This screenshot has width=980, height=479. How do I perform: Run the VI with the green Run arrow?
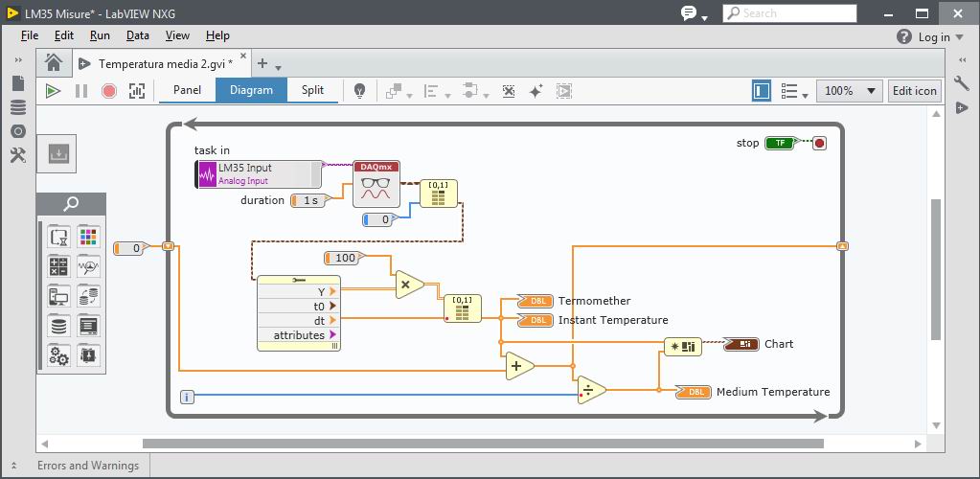(x=53, y=91)
